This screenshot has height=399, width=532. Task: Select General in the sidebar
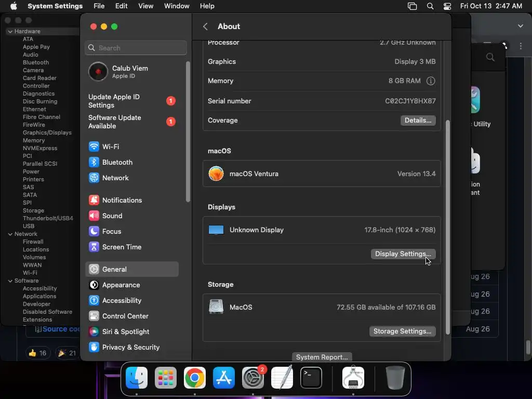pos(131,270)
